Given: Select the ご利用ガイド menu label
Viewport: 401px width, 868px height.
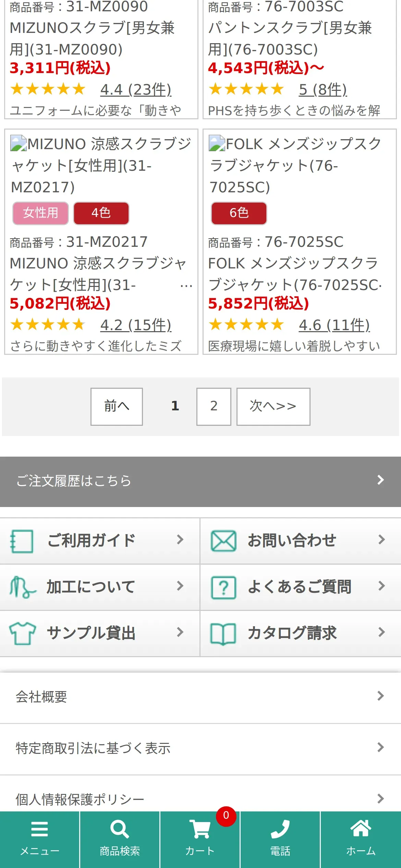Looking at the screenshot, I should click(x=92, y=541).
